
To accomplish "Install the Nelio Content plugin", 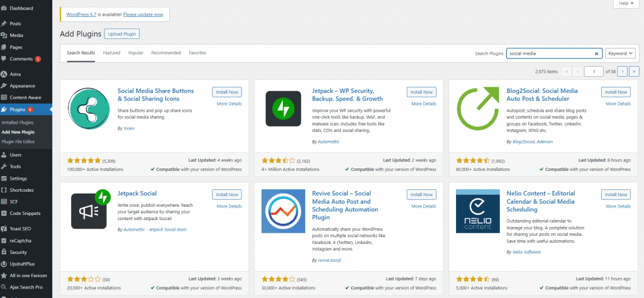I will [616, 194].
